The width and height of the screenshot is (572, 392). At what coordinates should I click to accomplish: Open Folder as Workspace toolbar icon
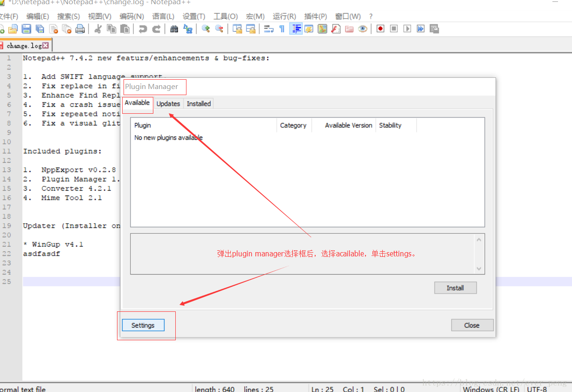pos(349,29)
